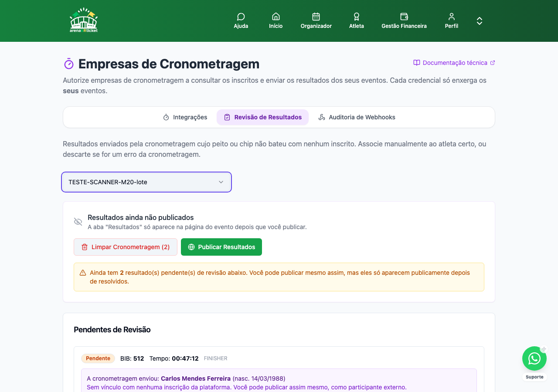Click trash icon in Limpar Cronometragem
The height and width of the screenshot is (392, 558).
(x=85, y=247)
